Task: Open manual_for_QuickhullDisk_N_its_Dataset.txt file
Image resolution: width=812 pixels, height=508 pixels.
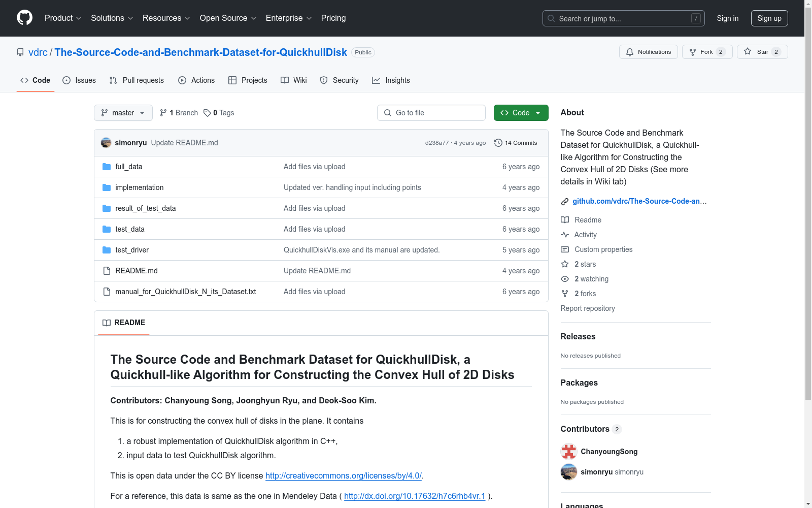Action: (x=186, y=292)
